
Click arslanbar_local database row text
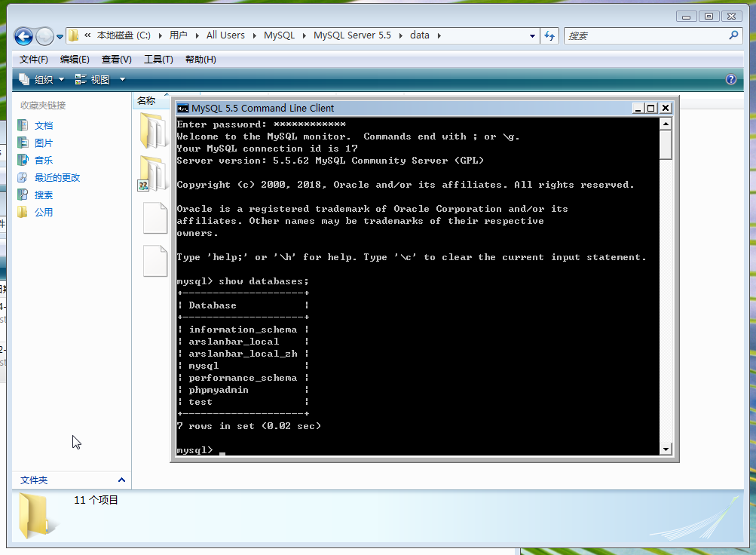pos(234,342)
